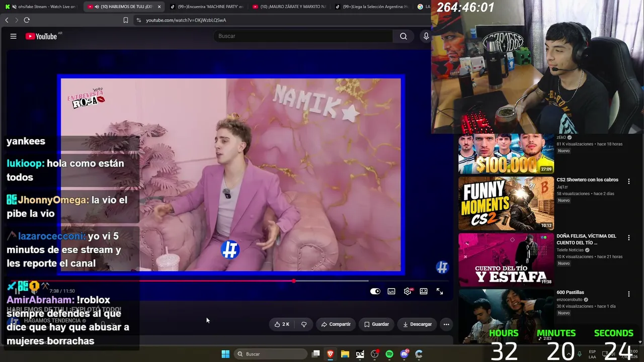Click the Descargar download button

417,324
